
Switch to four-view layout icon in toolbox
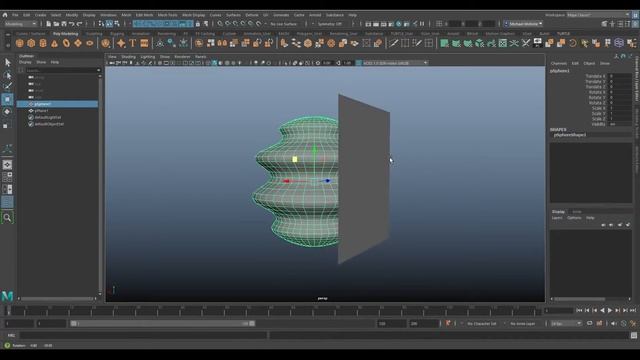coord(7,177)
